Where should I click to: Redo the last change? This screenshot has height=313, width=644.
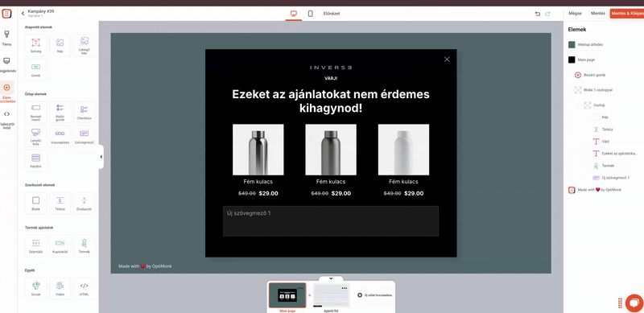coord(547,14)
